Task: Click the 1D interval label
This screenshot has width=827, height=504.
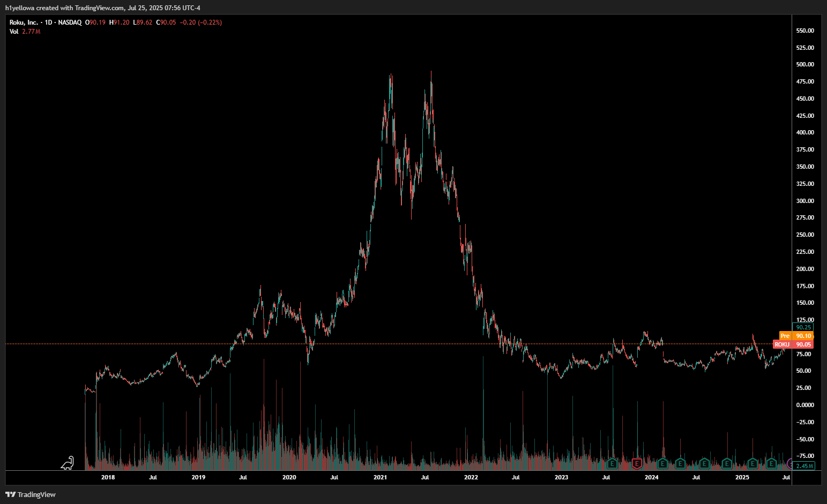Action: tap(48, 22)
